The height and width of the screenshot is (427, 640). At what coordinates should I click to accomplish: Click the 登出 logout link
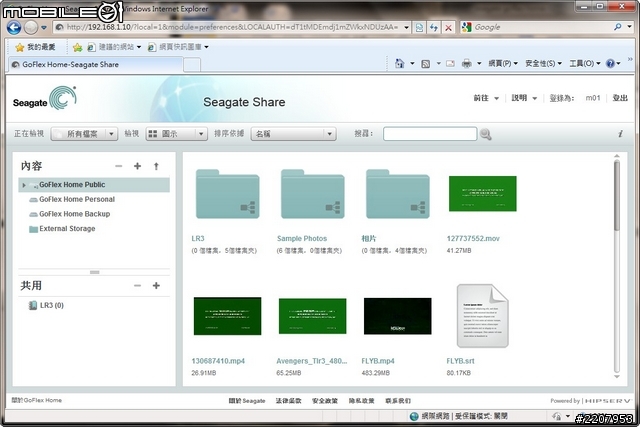click(620, 98)
